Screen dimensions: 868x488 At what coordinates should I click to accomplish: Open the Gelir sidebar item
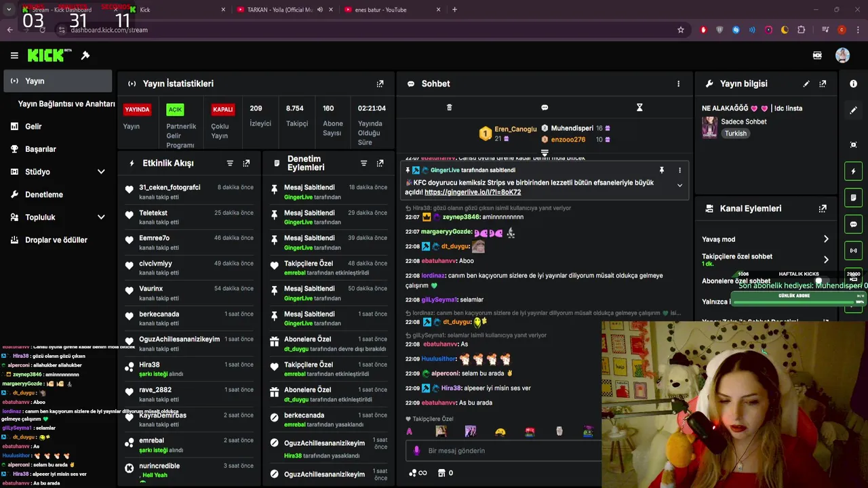click(x=58, y=126)
